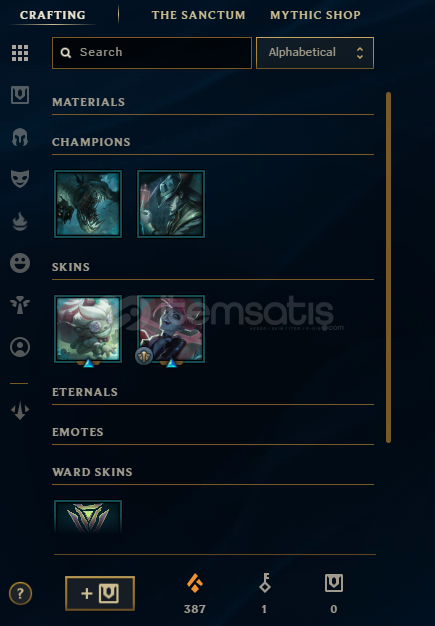The width and height of the screenshot is (435, 626).
Task: Filter loot by ward skins icon
Action: (20, 305)
